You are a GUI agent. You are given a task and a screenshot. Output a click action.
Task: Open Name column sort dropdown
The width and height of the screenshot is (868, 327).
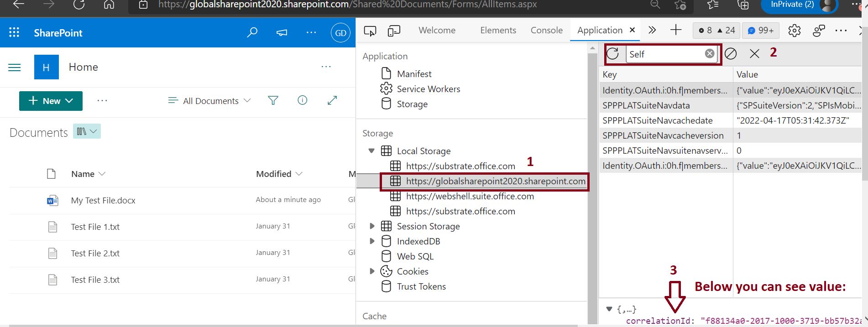[x=88, y=174]
